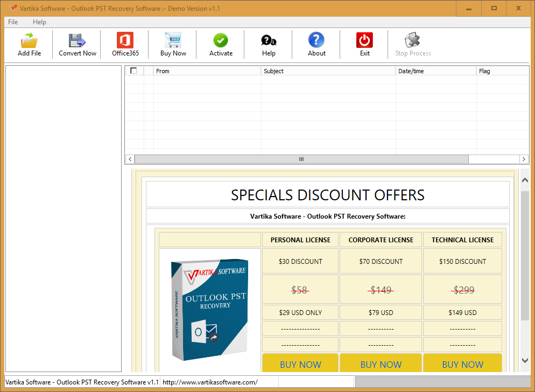
Task: Click the up arrow of offers pane scrollbar
Action: tap(525, 180)
